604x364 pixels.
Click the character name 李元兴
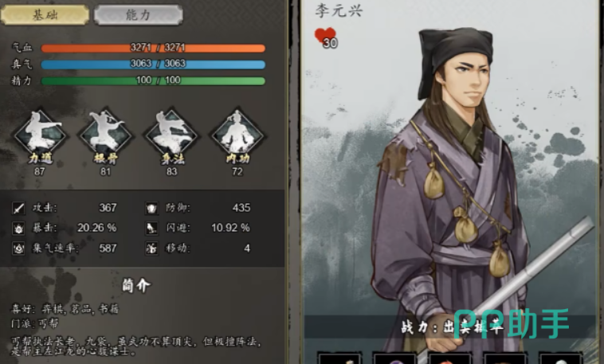[x=339, y=11]
